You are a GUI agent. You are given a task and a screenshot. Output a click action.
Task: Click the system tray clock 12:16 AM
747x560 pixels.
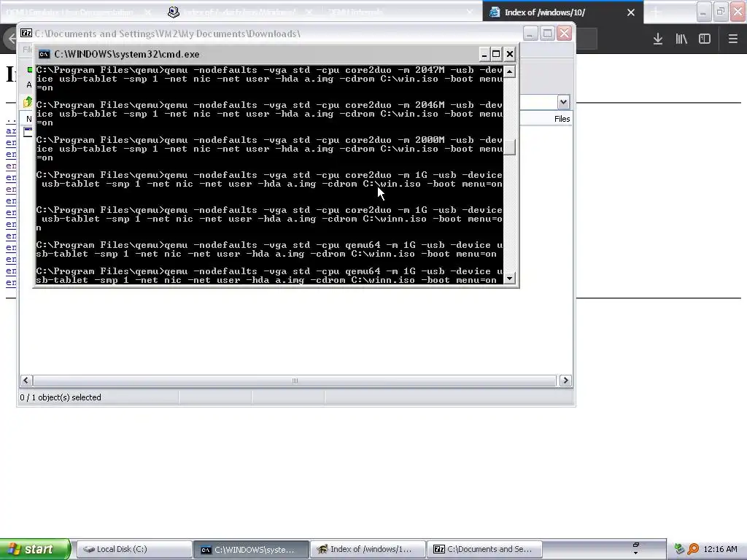click(720, 549)
